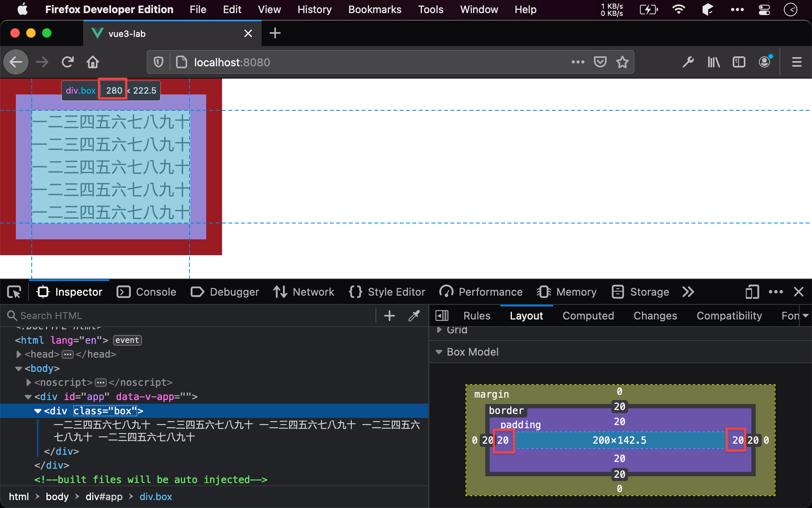Select the Inspector panel tab
Screen dimensions: 812x508
(69, 292)
